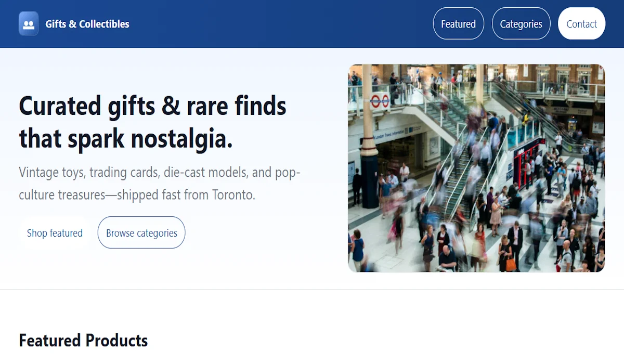Open the Featured nav link

[458, 24]
